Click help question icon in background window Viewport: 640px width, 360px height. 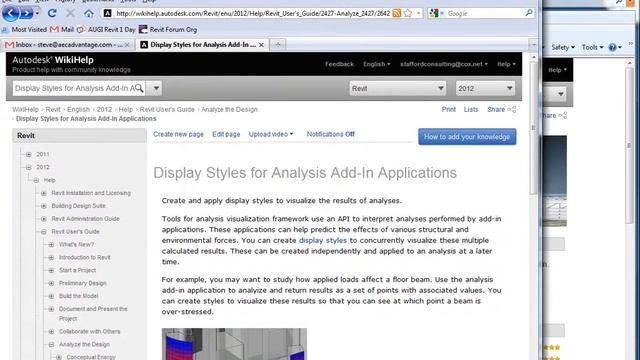click(x=612, y=47)
